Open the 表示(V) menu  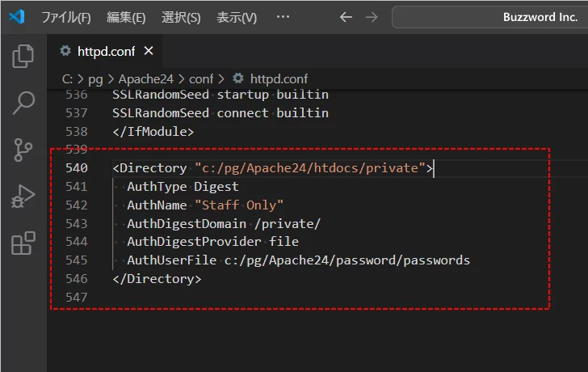click(237, 17)
